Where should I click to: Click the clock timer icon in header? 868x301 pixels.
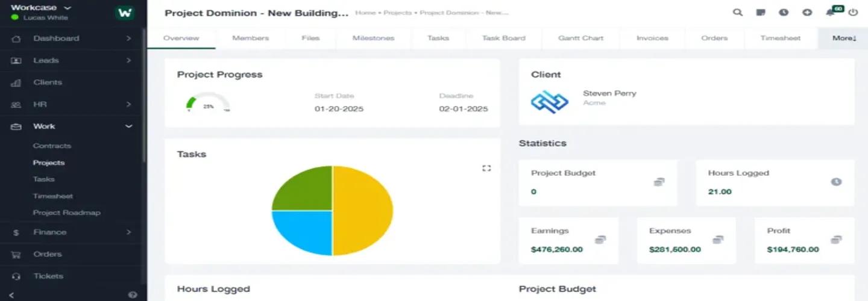point(784,12)
